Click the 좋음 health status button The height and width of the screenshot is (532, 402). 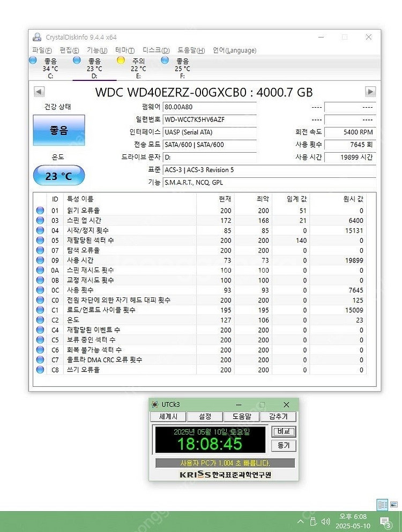point(59,130)
